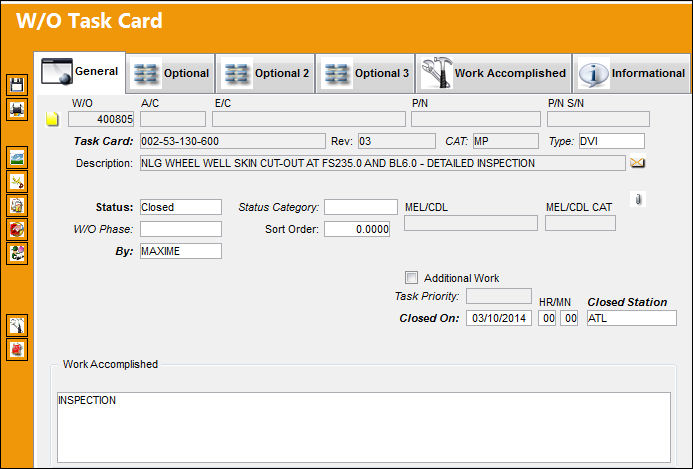Click the A/C field

[x=173, y=119]
